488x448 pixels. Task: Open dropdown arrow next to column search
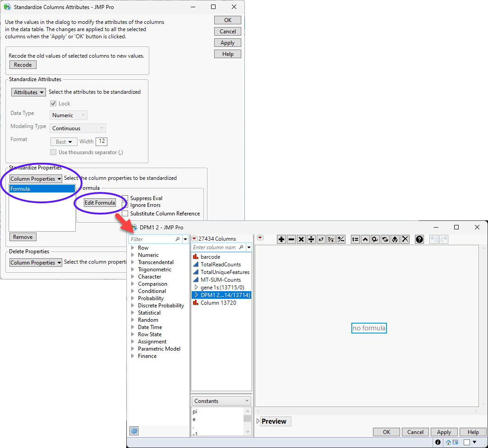(x=249, y=247)
